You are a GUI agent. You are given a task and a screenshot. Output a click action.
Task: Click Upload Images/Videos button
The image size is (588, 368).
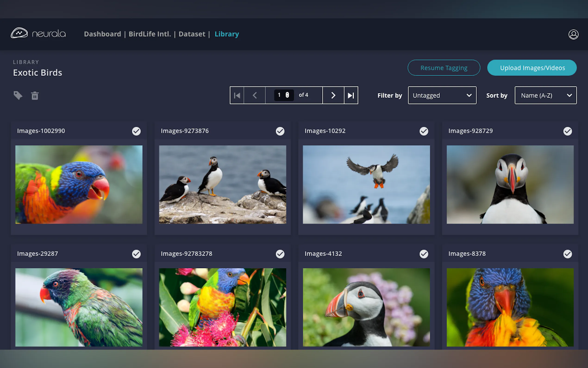tap(532, 68)
